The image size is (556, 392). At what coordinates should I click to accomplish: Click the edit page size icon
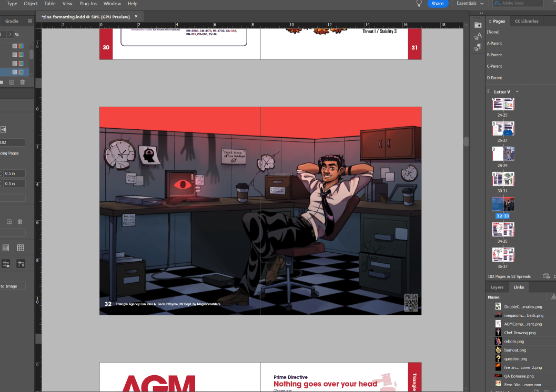[x=546, y=276]
